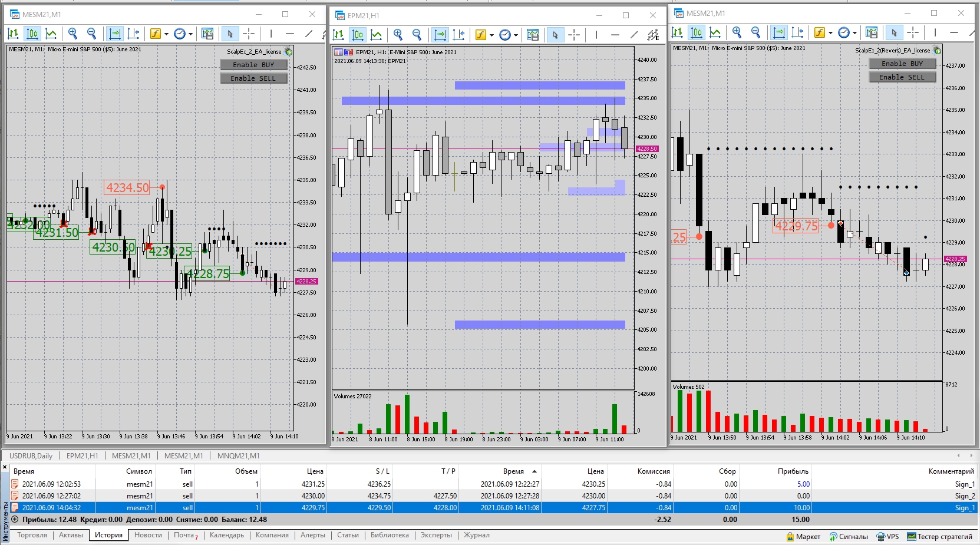Pick trendline tool in EPM21,H1 toolbar
Screen dimensions: 980x545
click(634, 35)
